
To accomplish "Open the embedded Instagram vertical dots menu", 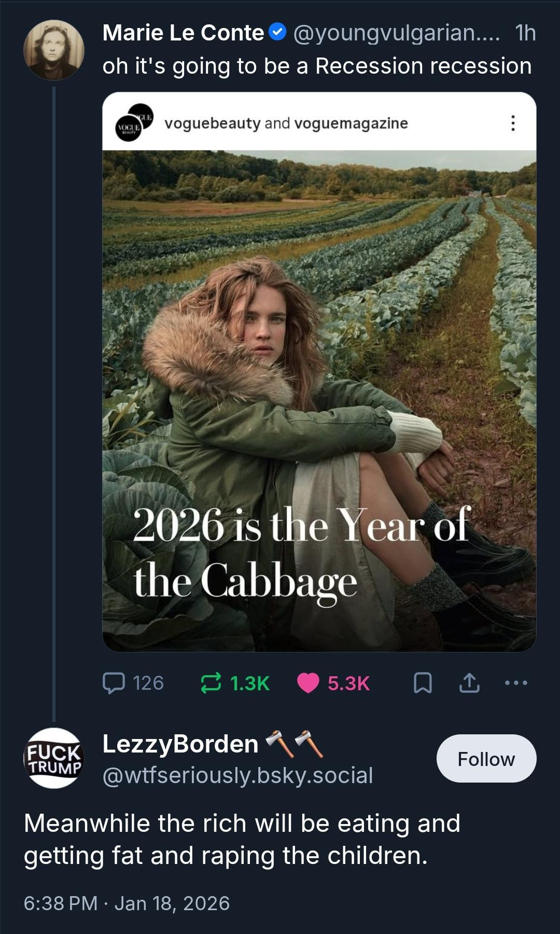I will coord(512,123).
